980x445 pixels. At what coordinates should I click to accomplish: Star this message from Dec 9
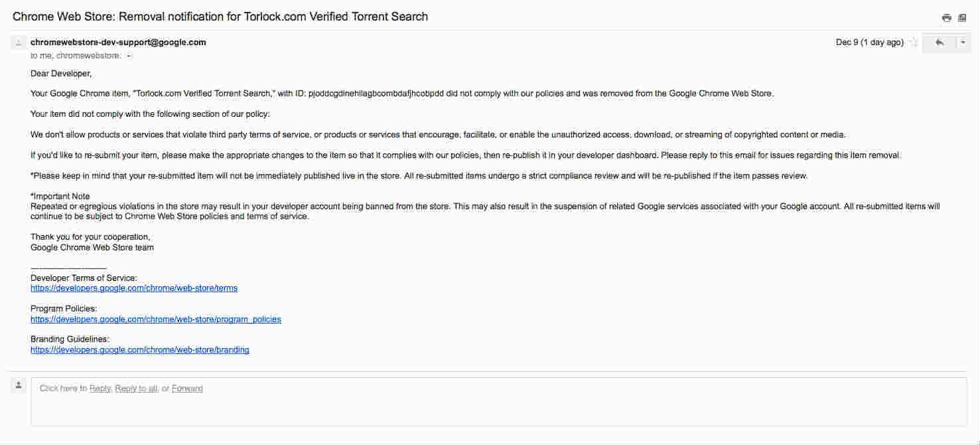[x=914, y=43]
